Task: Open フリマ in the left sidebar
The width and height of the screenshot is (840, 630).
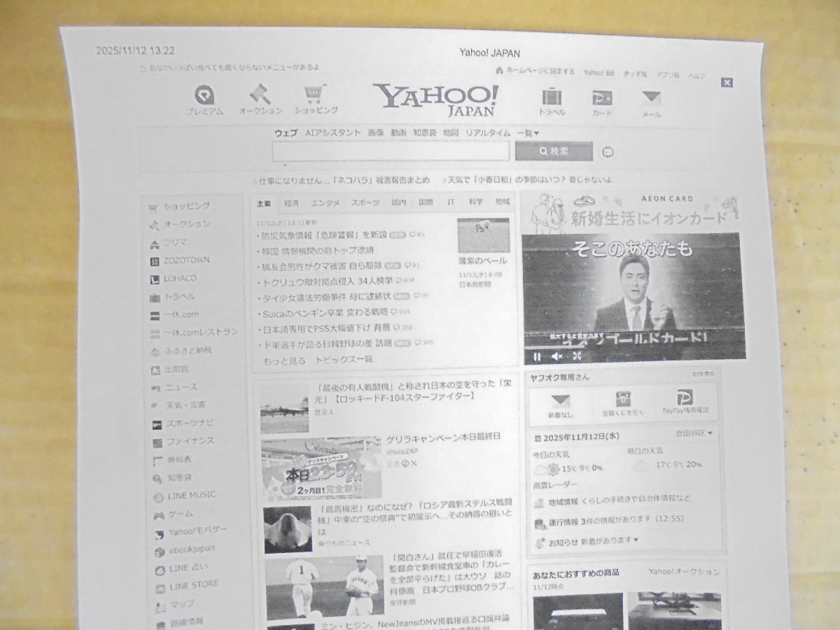Action: pos(168,242)
